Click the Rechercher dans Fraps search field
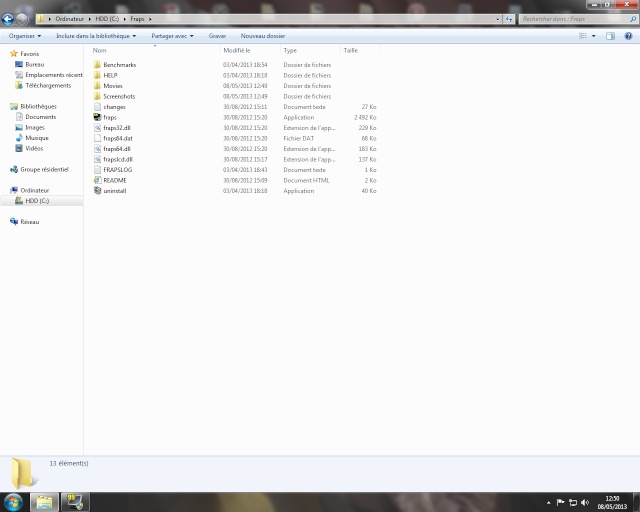Screen dimensions: 640x512 click(578, 19)
